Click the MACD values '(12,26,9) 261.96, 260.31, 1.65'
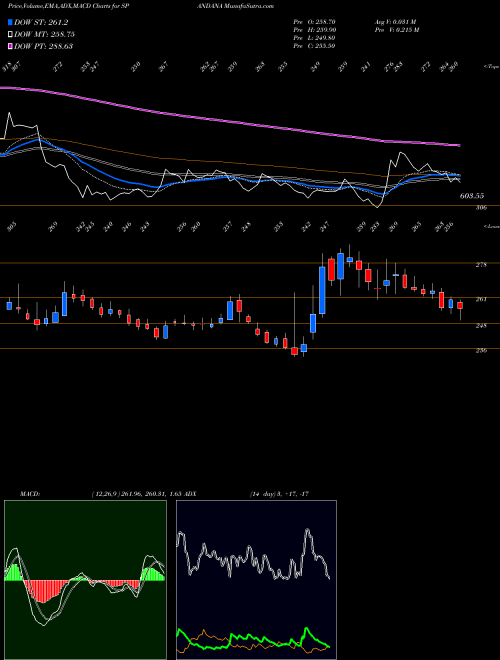The image size is (500, 660). (136, 494)
